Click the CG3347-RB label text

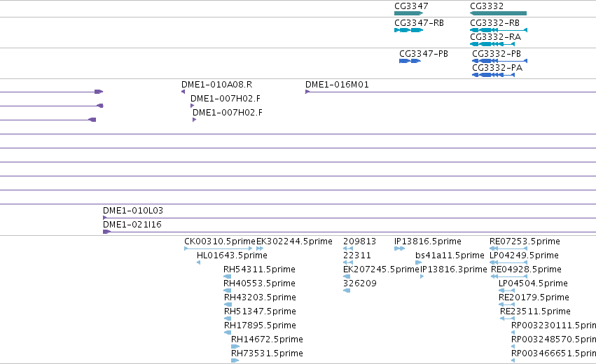[420, 23]
